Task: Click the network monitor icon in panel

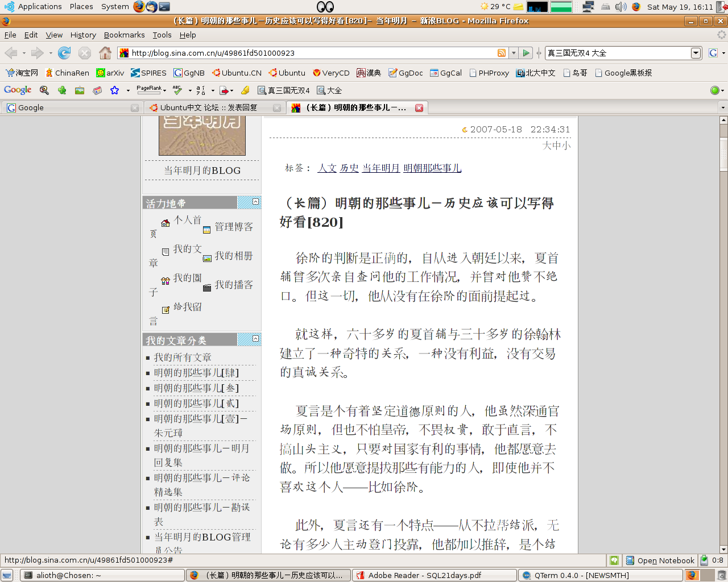Action: click(x=589, y=7)
